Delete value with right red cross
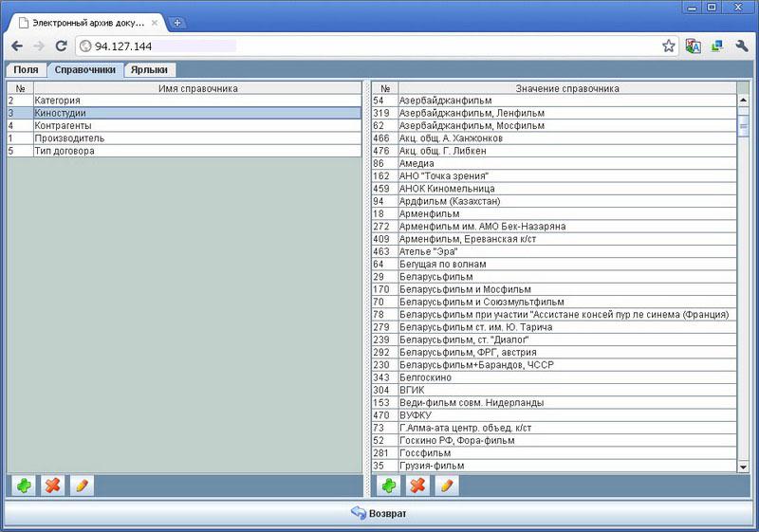 tap(417, 486)
